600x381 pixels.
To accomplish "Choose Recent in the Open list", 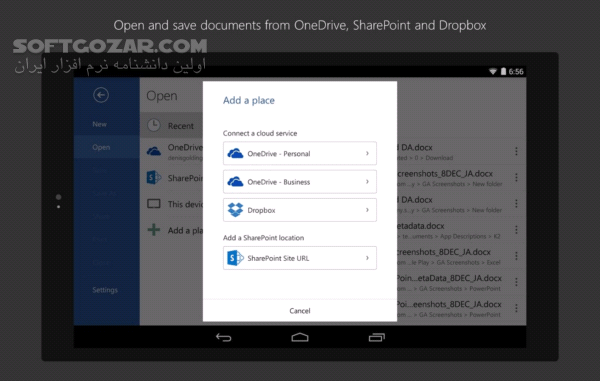I will [171, 125].
